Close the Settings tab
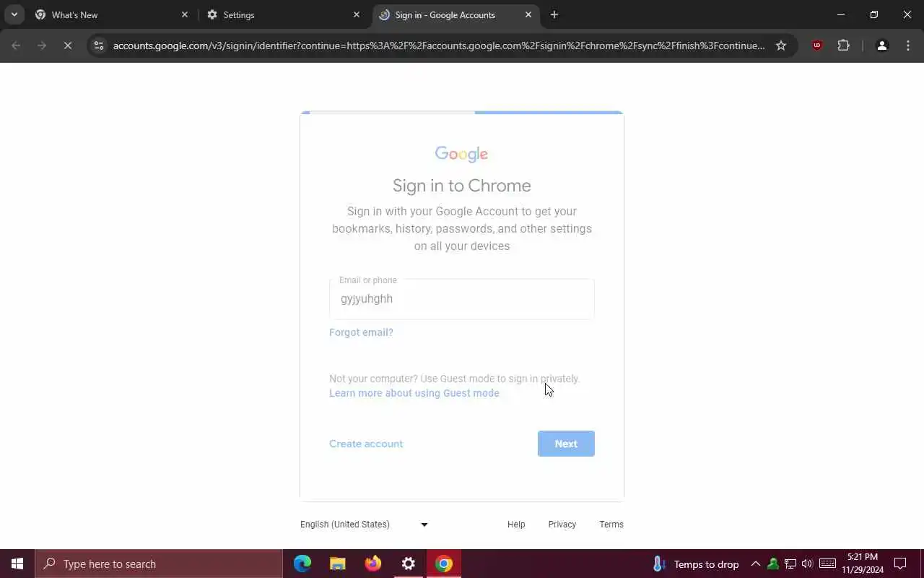Screen dimensions: 924x578 click(356, 14)
